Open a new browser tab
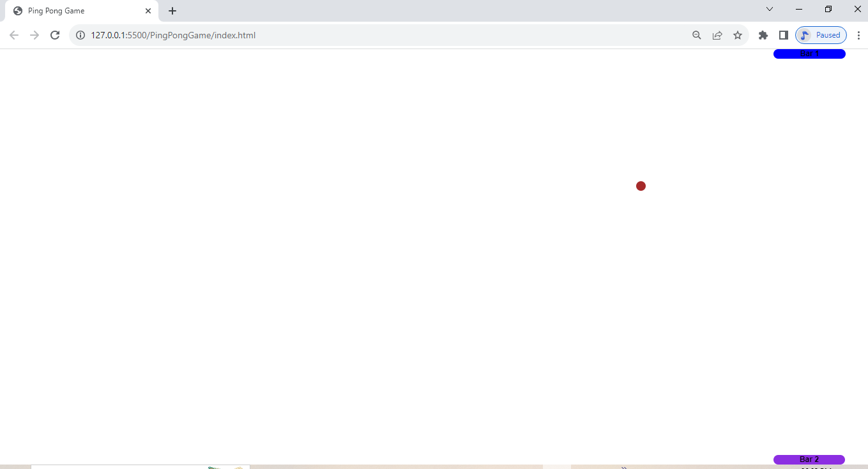The width and height of the screenshot is (868, 469). 172,10
